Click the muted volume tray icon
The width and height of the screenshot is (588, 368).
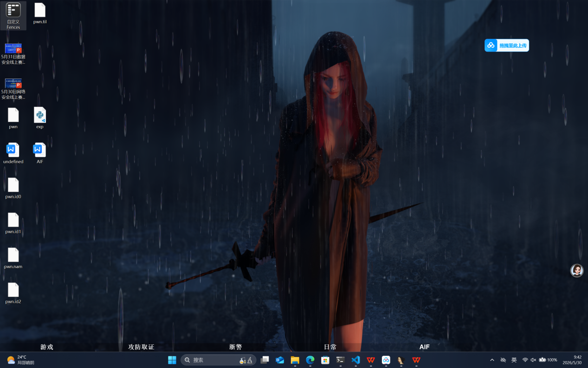(533, 360)
